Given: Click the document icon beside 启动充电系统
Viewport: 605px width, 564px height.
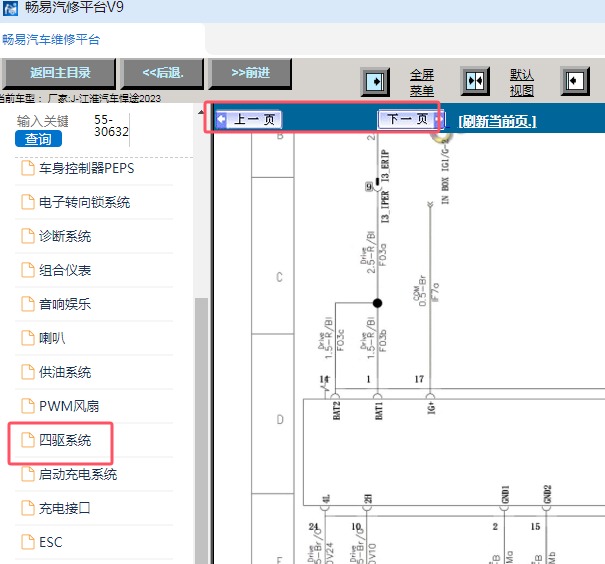Looking at the screenshot, I should [28, 474].
